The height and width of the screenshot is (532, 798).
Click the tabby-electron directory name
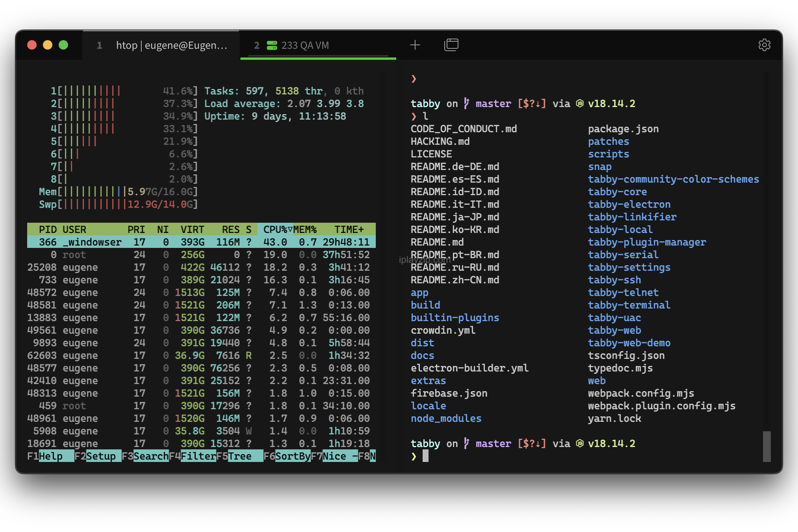pyautogui.click(x=629, y=204)
